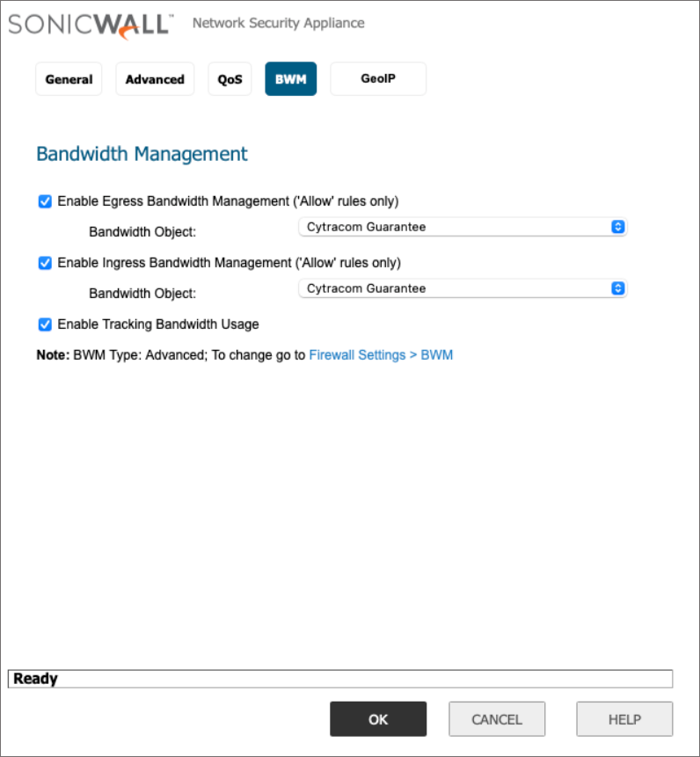
Task: Go to the QoS tab
Action: [230, 79]
